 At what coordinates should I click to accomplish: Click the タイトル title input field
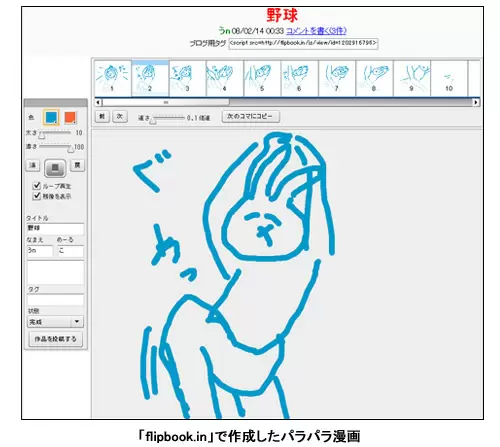pos(55,229)
